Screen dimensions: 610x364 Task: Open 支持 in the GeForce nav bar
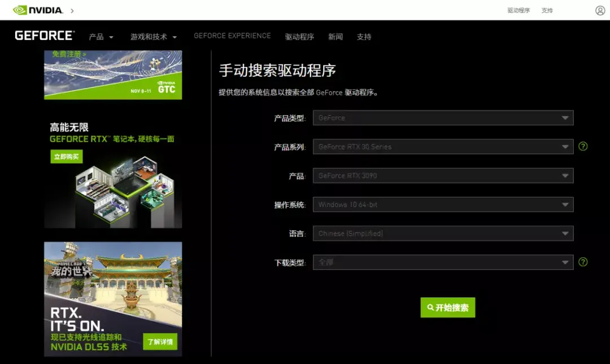(x=364, y=37)
